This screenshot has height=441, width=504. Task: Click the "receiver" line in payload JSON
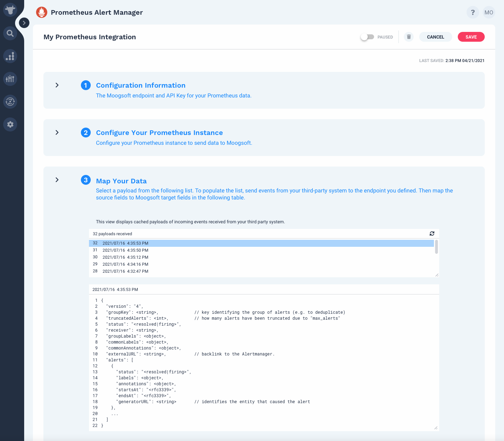(132, 330)
